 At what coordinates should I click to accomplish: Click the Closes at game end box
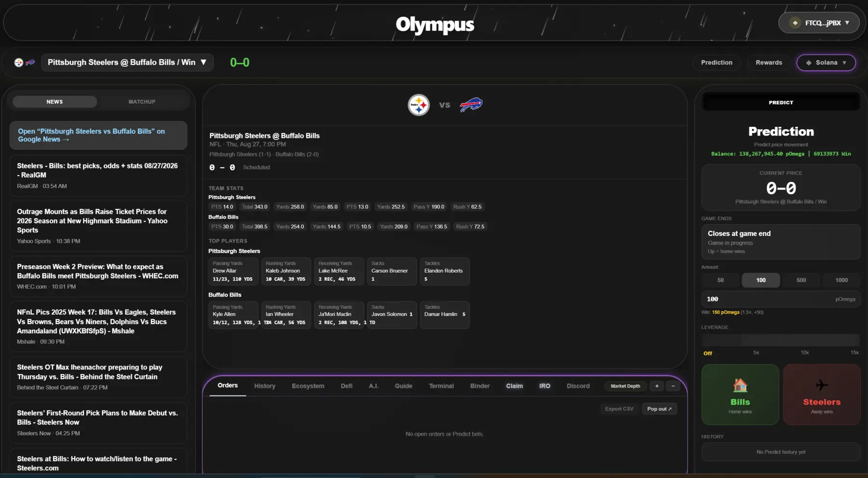(x=781, y=242)
